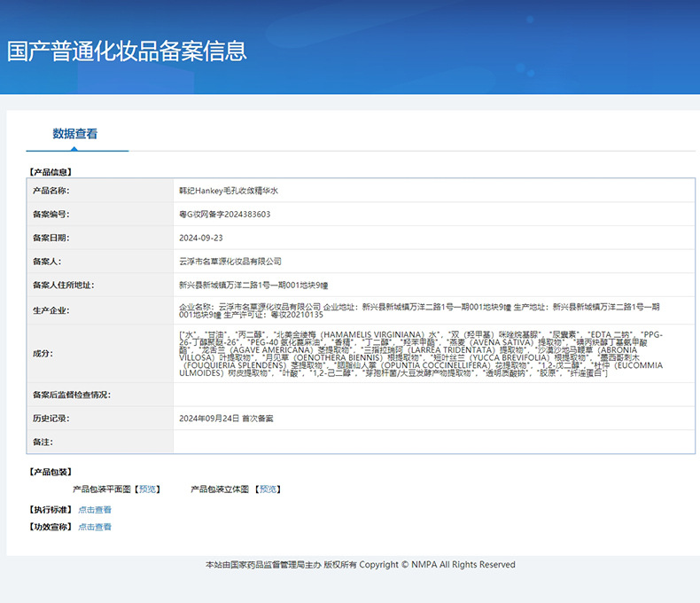Open the 数据查看 tab
The width and height of the screenshot is (700, 603).
[75, 134]
